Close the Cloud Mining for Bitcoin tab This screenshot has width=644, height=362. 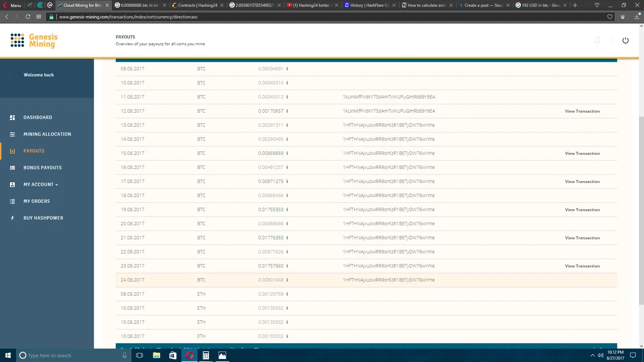click(107, 5)
